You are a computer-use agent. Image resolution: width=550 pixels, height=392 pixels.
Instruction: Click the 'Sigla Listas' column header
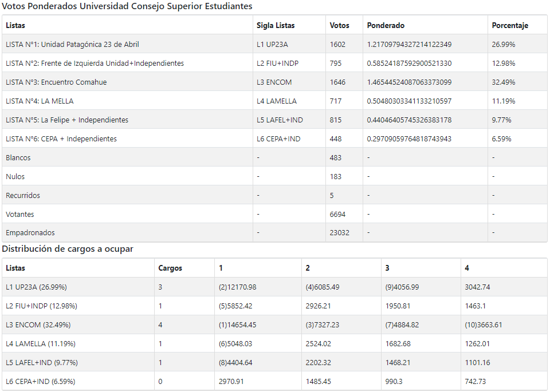[276, 26]
